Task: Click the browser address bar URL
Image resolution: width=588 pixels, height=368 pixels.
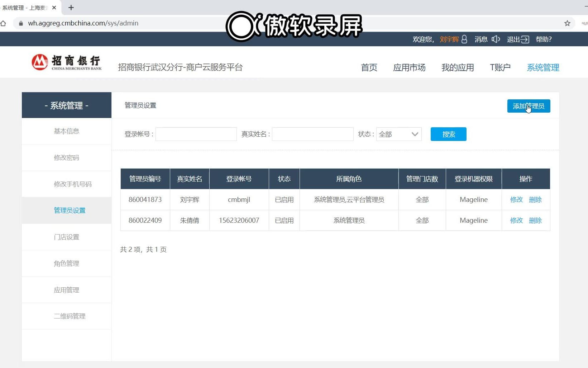Action: pyautogui.click(x=83, y=23)
